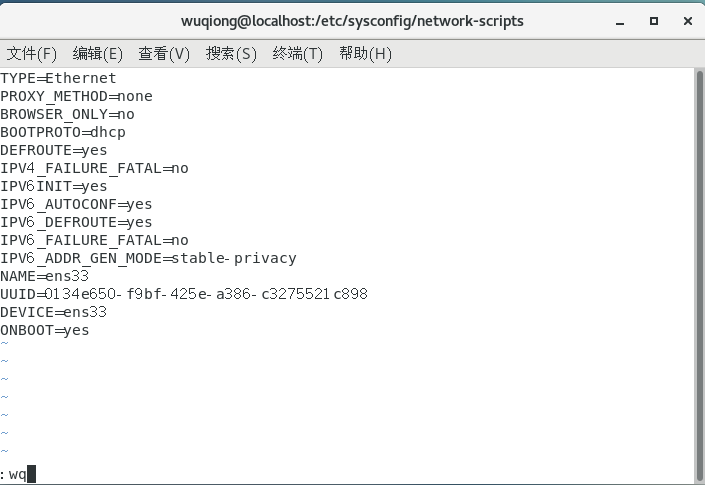This screenshot has width=705, height=485.
Task: Open the 搜索(S) menu
Action: (231, 53)
